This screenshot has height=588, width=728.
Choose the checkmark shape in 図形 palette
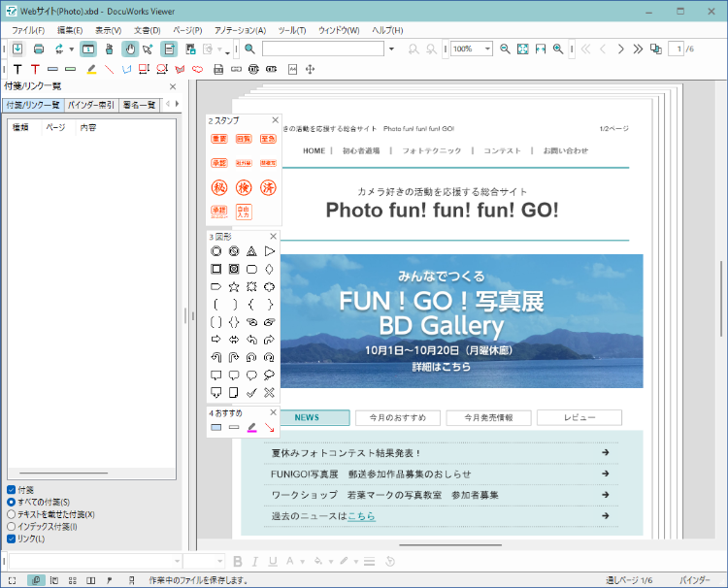[x=251, y=393]
